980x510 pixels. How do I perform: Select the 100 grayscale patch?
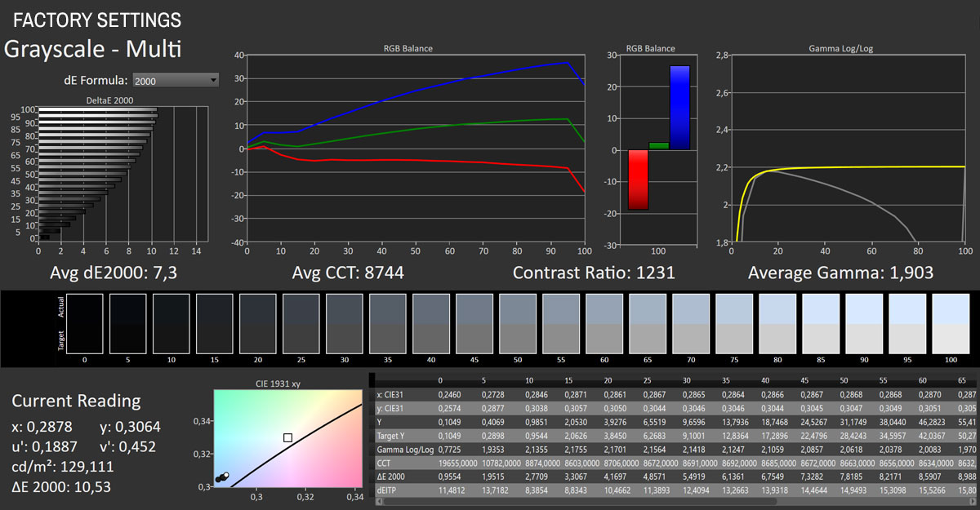951,322
